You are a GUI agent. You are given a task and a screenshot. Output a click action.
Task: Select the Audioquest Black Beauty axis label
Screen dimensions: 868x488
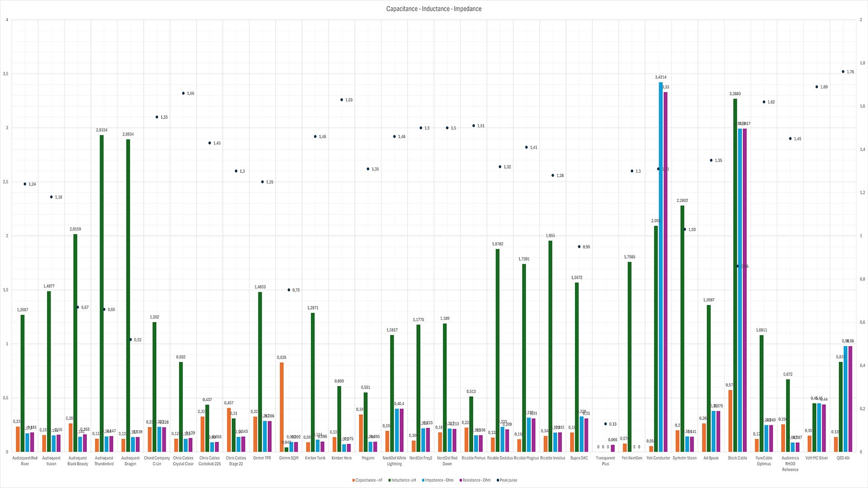(x=78, y=461)
